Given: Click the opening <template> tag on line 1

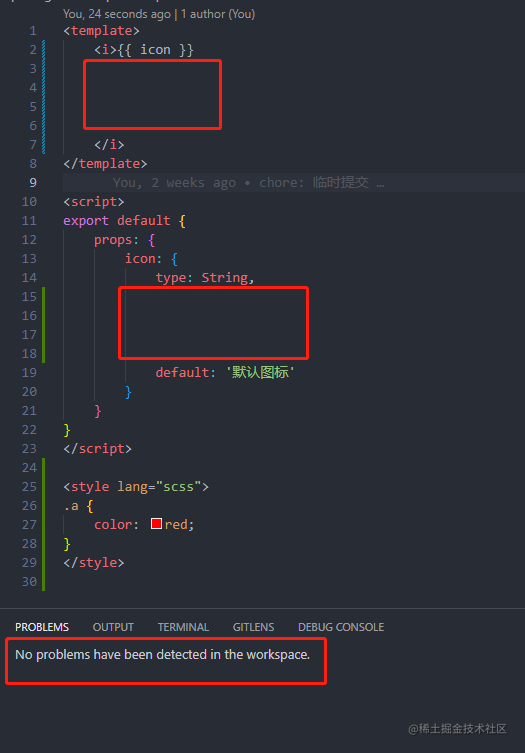Looking at the screenshot, I should tap(101, 31).
